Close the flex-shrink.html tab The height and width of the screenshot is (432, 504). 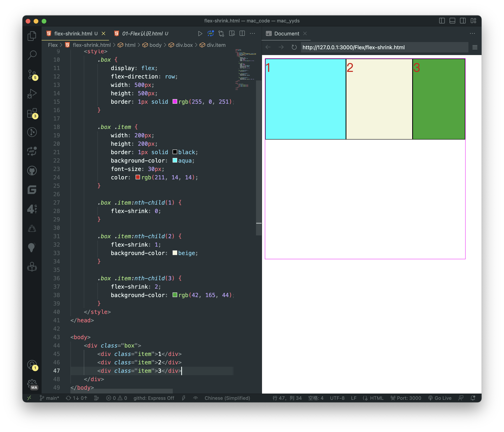103,34
